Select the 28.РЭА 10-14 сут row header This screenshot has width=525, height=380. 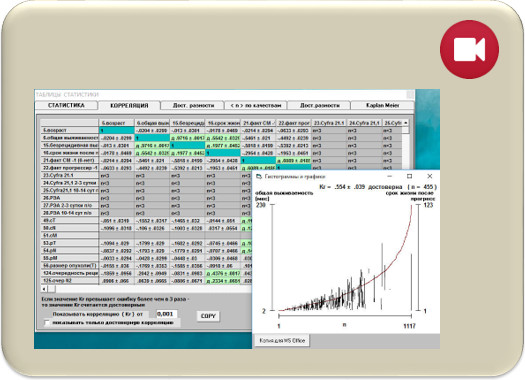point(70,213)
